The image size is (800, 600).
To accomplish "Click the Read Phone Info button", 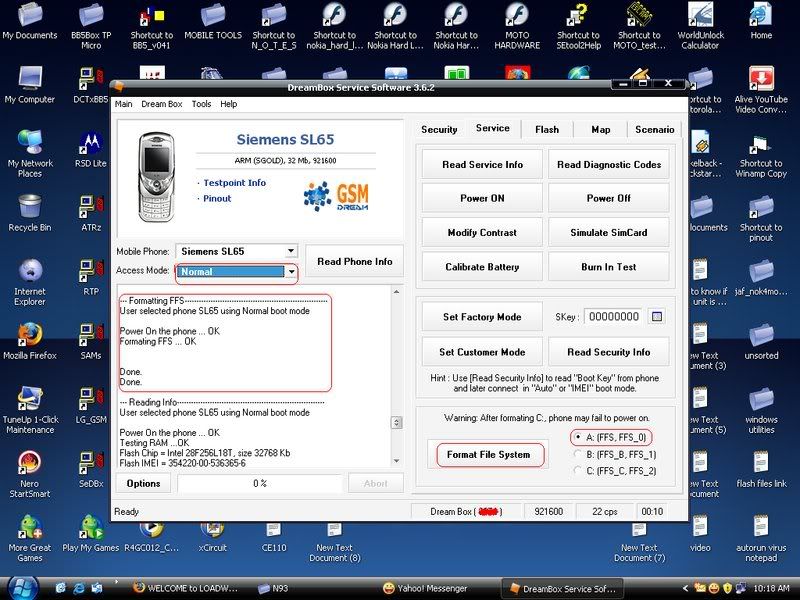I will coord(355,261).
